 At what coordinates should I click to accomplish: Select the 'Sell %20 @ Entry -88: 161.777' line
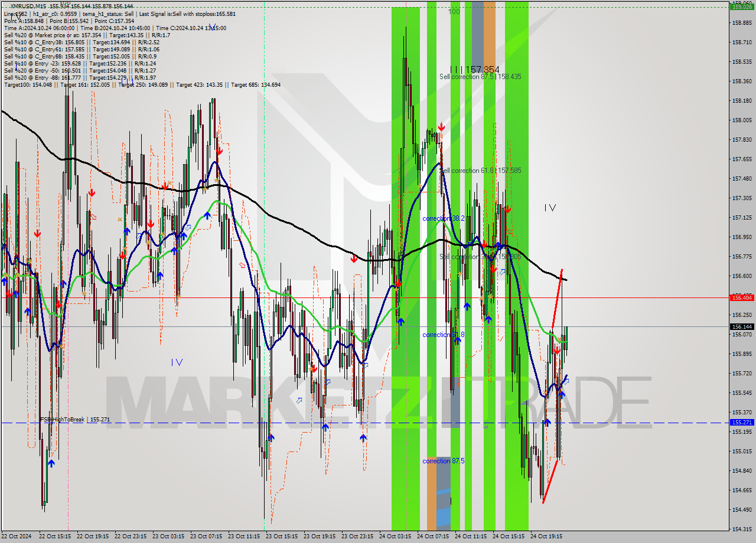click(x=80, y=77)
